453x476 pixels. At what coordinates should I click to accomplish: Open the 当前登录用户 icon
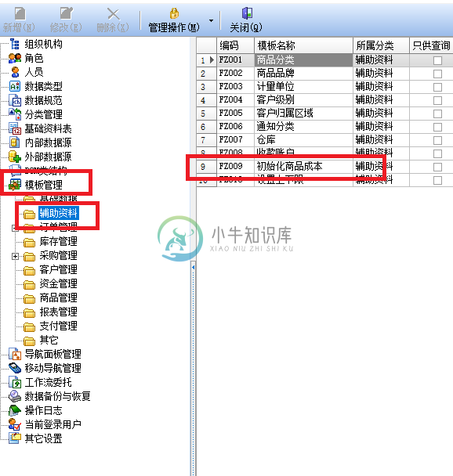click(15, 424)
